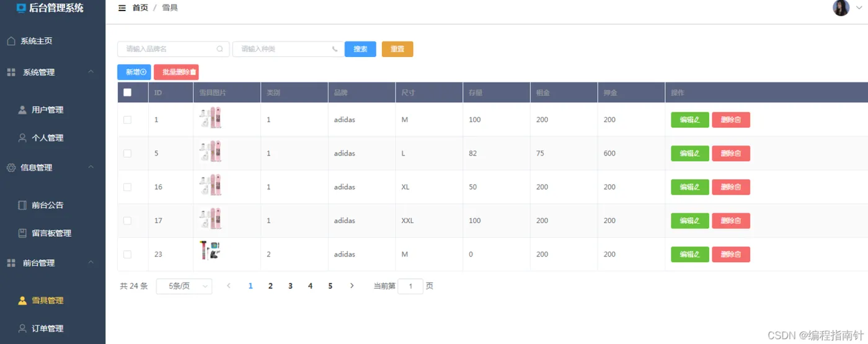Go to previous page arrow
This screenshot has width=868, height=344.
coord(229,286)
